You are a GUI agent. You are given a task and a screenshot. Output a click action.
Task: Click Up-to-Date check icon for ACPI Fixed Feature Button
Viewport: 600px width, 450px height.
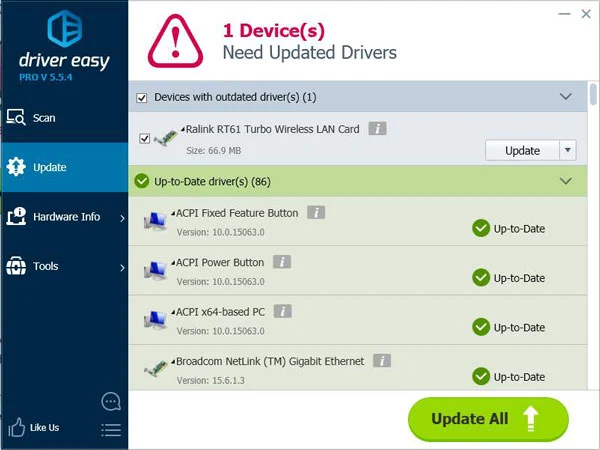pyautogui.click(x=481, y=228)
